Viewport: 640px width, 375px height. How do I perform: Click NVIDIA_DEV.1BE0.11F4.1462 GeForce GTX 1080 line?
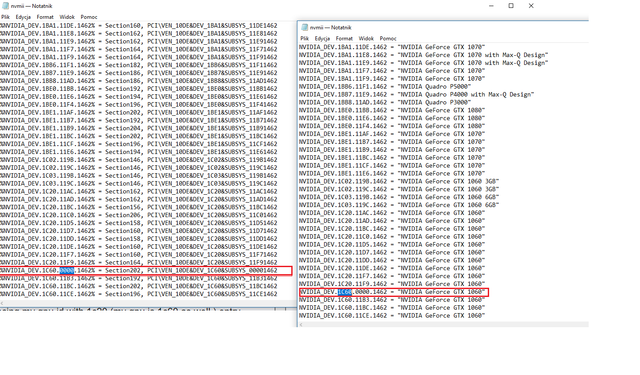392,126
